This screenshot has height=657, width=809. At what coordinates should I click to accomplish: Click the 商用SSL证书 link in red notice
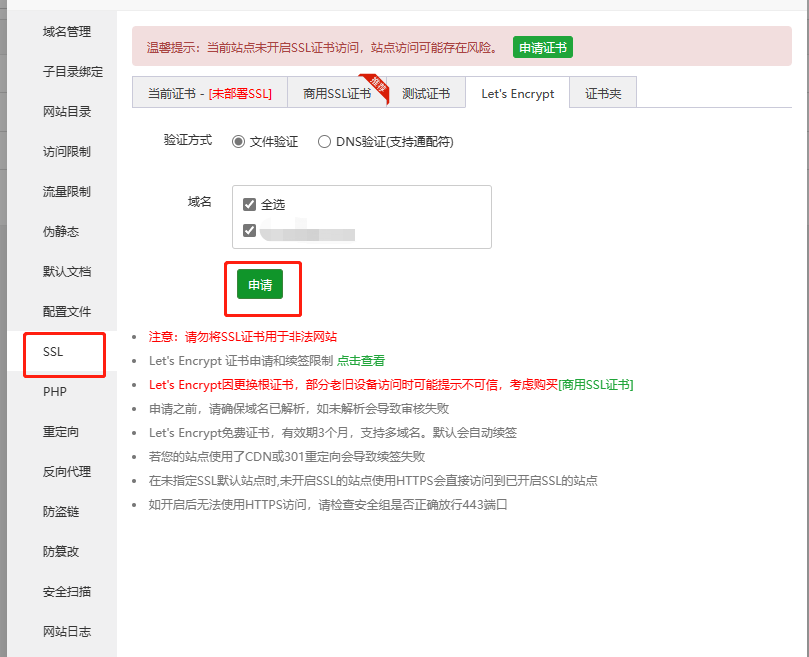[x=595, y=385]
